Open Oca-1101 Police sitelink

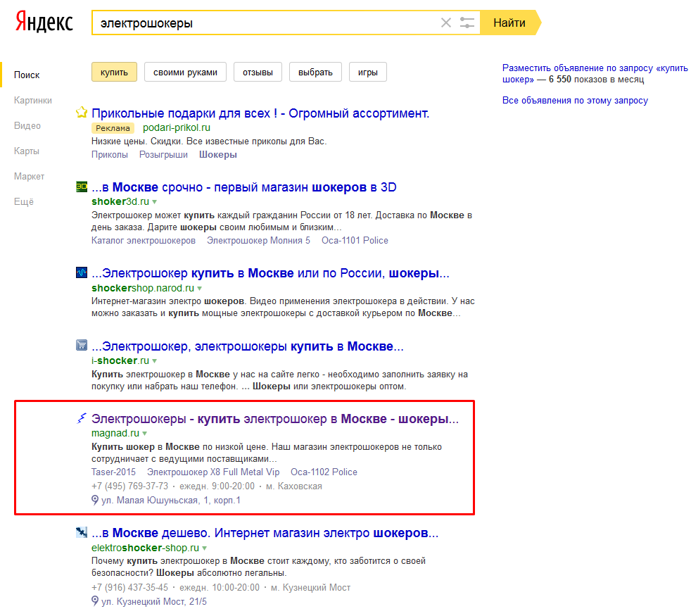pyautogui.click(x=355, y=241)
